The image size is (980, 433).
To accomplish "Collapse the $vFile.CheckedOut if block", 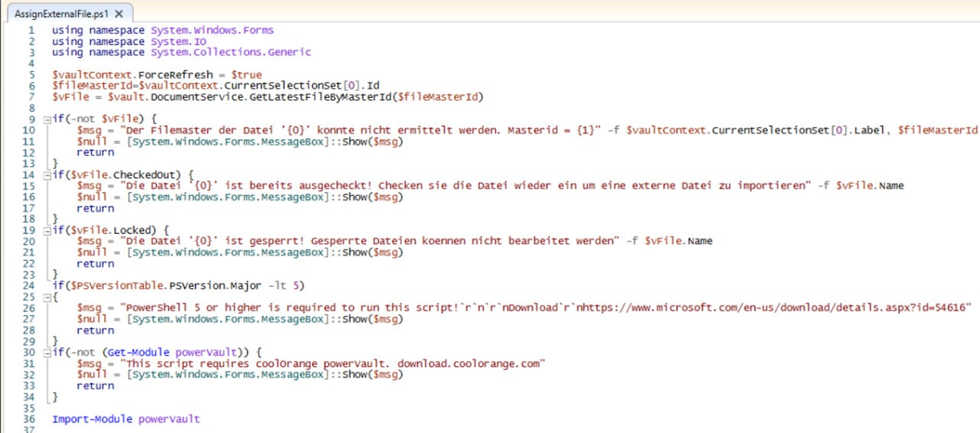I will point(47,174).
